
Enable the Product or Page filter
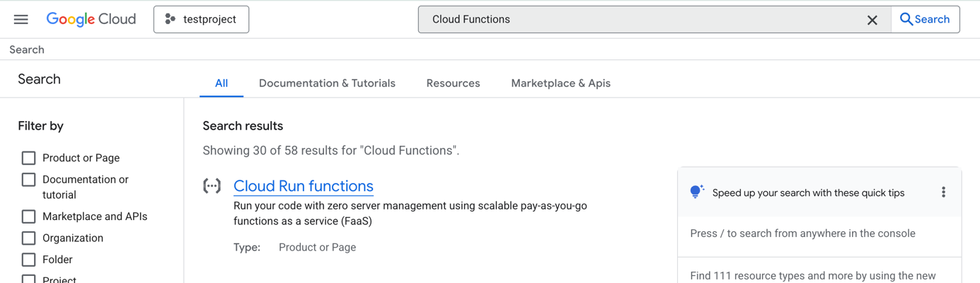click(x=29, y=158)
